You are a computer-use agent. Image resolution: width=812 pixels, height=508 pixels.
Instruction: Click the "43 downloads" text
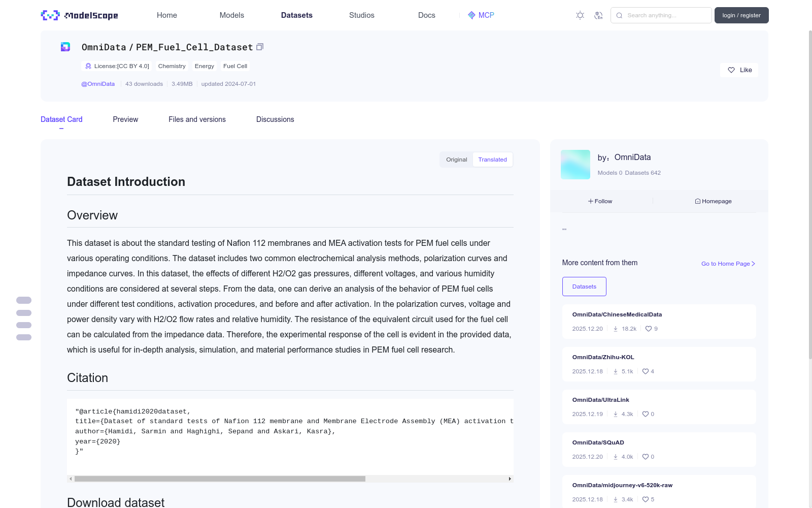pyautogui.click(x=144, y=84)
